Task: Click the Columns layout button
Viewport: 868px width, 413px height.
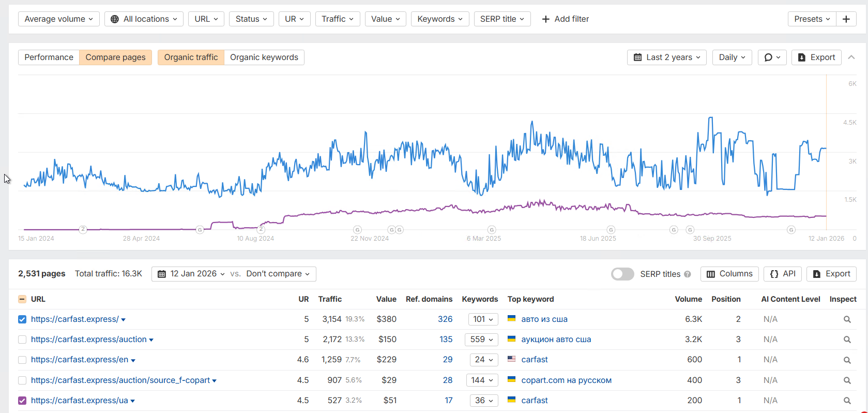Action: point(729,274)
